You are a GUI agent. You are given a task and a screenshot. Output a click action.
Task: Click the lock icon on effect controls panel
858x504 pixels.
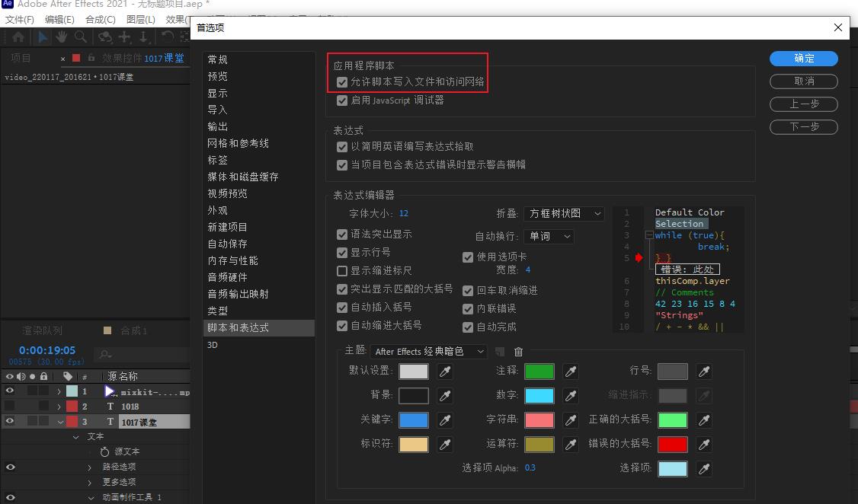91,58
